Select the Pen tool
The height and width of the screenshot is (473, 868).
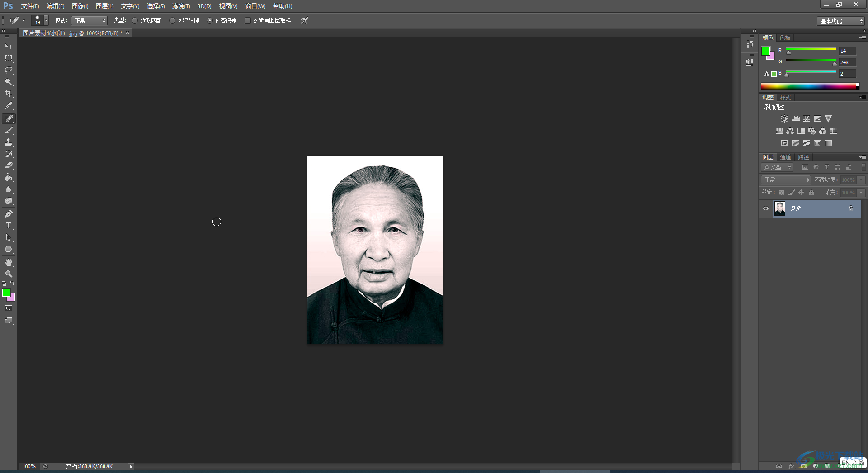coord(9,214)
